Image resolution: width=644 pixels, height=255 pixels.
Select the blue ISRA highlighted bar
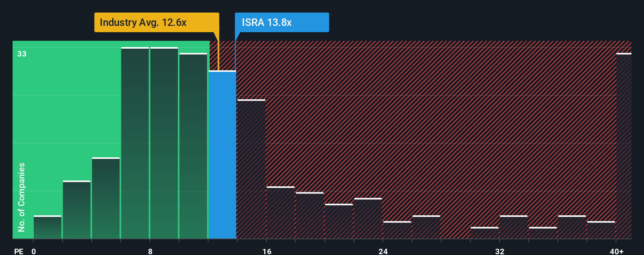(x=222, y=155)
